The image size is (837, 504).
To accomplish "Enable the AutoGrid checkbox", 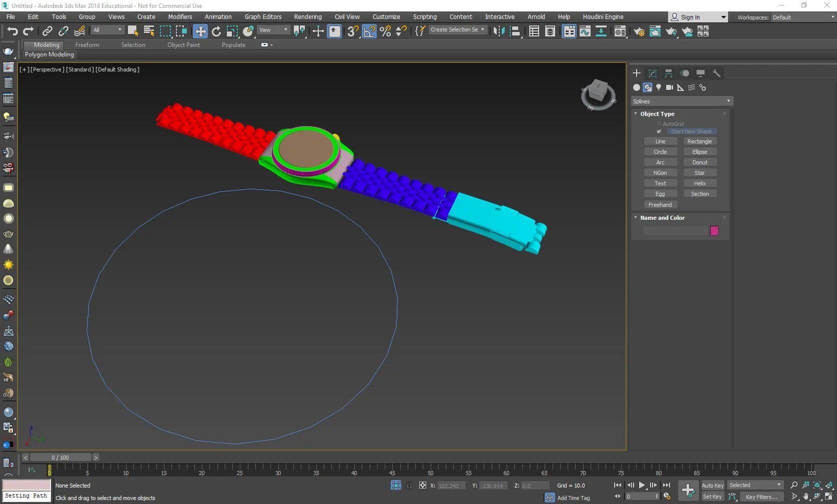I will 659,124.
